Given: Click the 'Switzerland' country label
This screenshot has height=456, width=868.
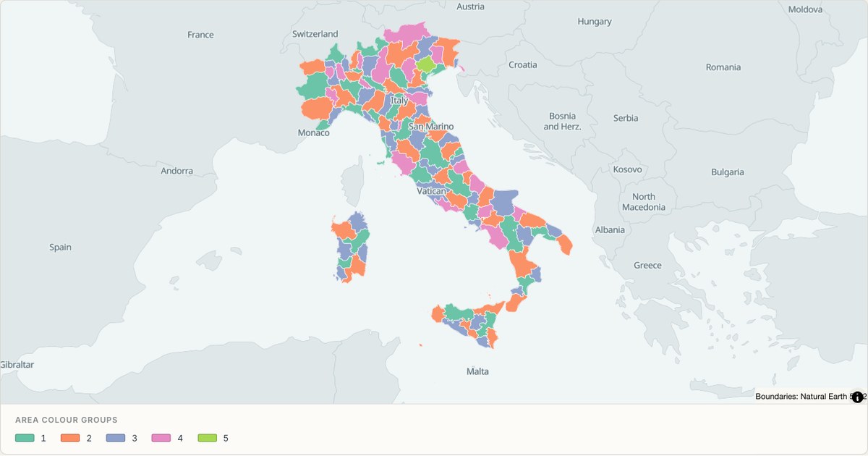Looking at the screenshot, I should click(315, 34).
